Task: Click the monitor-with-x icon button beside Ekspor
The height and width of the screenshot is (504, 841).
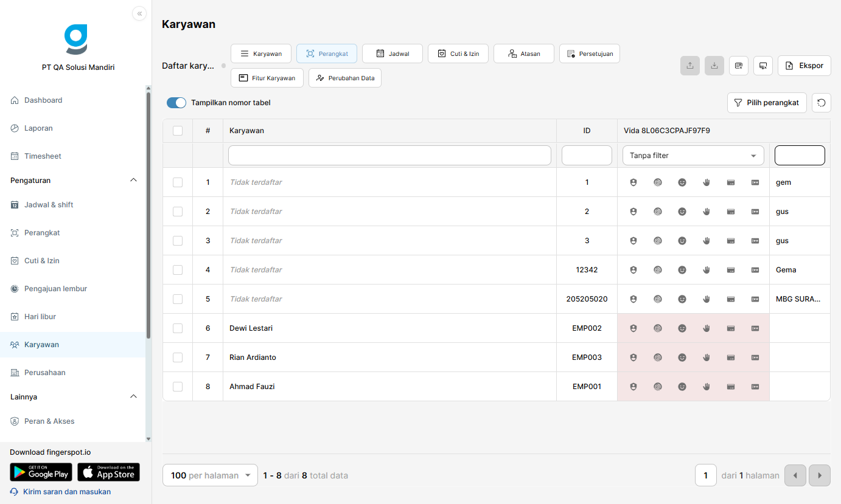Action: [763, 66]
